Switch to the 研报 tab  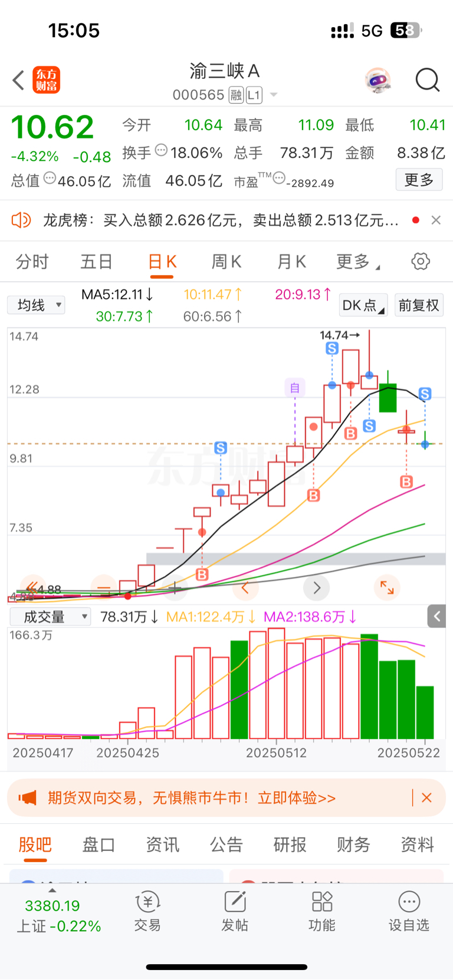point(290,844)
